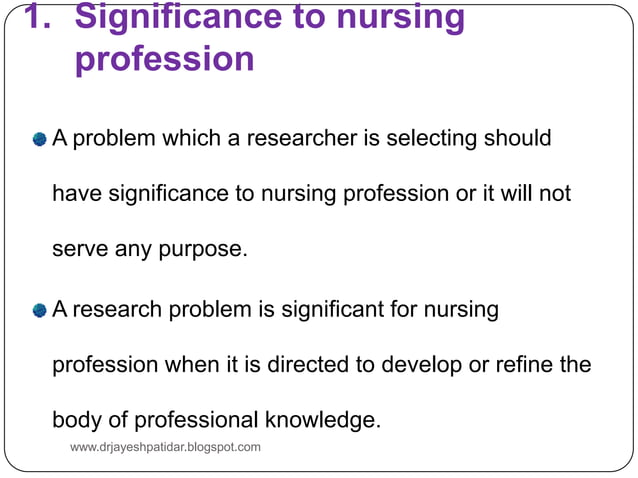Click the line starting "have significance to nursing"
This screenshot has width=638, height=478.
[x=312, y=194]
